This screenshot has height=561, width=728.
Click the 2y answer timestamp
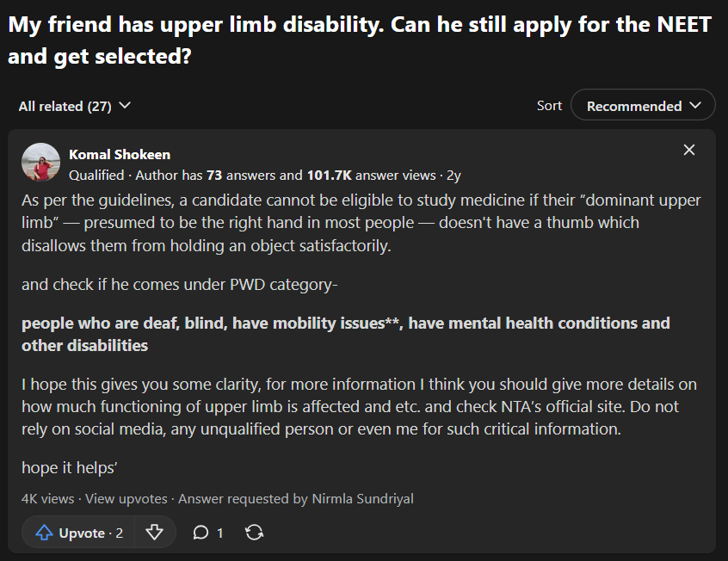[454, 175]
